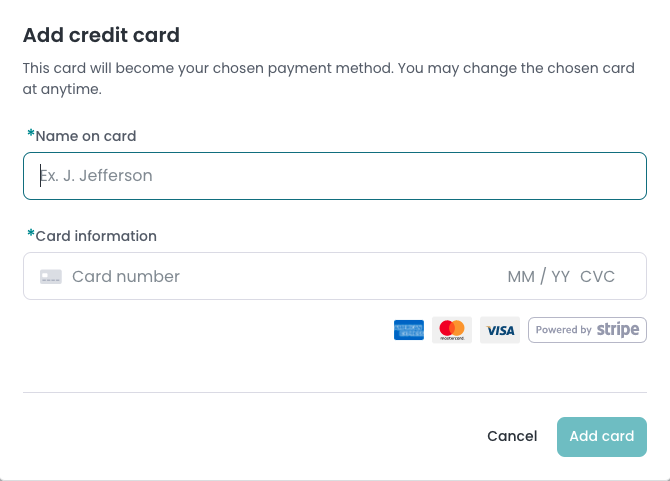Click the American Express card logo
This screenshot has height=481, width=670.
408,330
